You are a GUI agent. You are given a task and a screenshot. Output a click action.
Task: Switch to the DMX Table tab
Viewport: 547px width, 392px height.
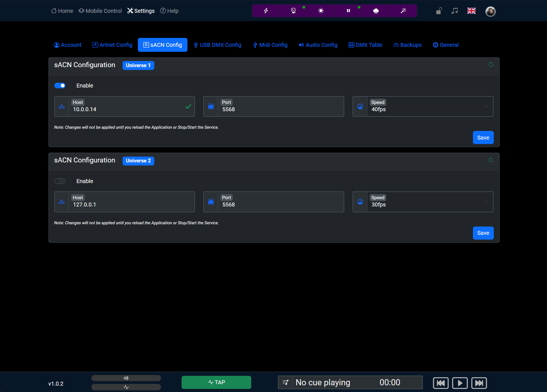pos(365,45)
